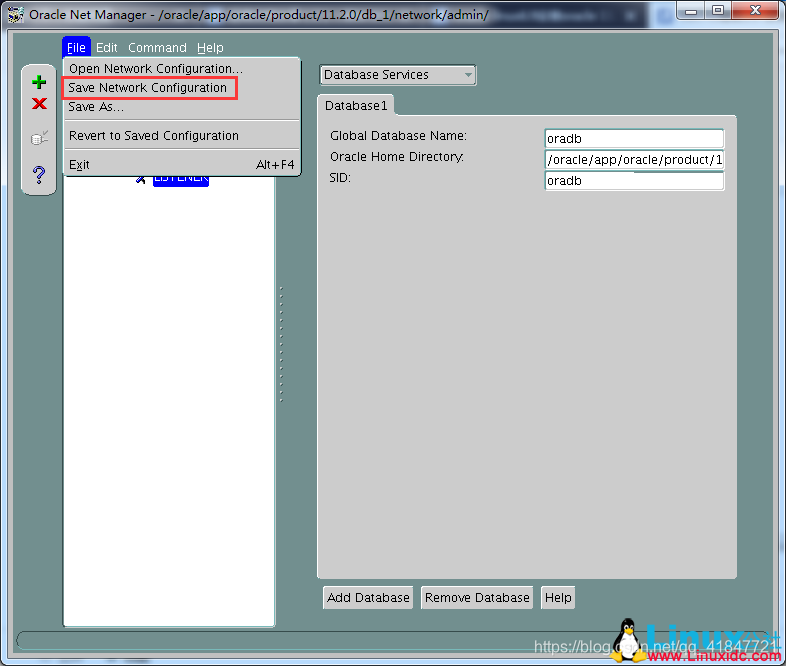Click the Oracle Home Directory field
This screenshot has width=786, height=666.
coord(634,159)
